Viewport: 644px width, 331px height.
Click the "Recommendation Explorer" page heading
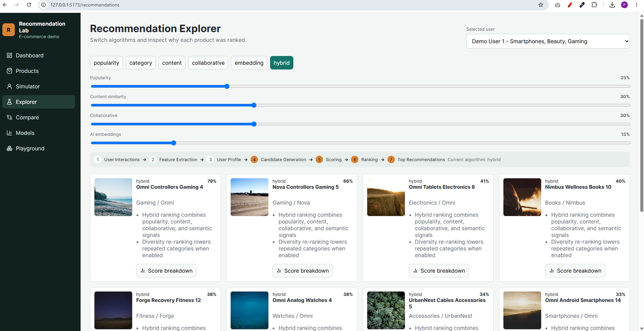(155, 29)
